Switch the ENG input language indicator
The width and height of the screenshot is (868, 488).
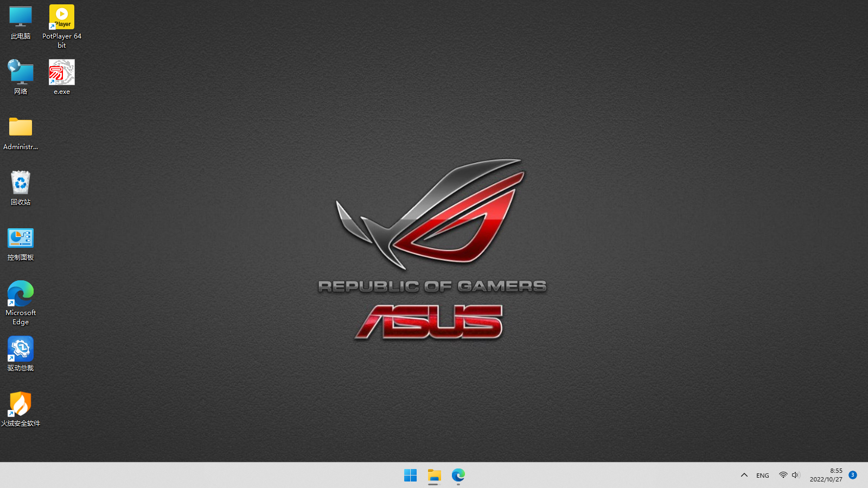(x=763, y=476)
